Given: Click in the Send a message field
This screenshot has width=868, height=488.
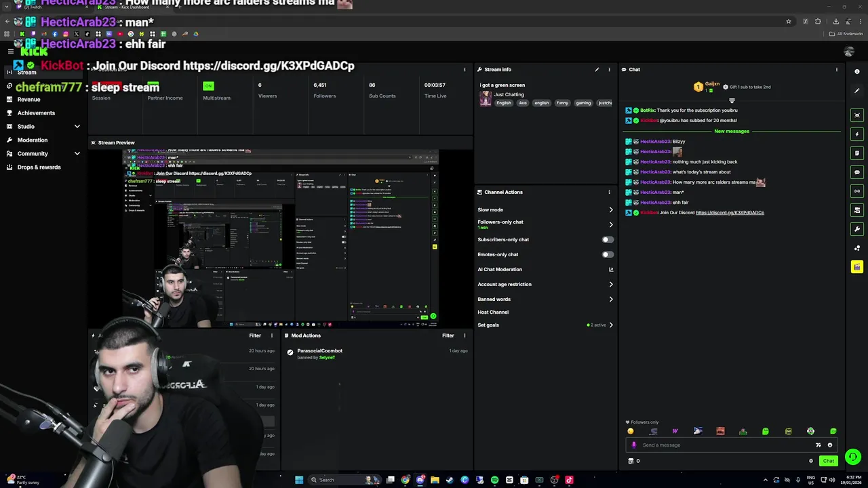Looking at the screenshot, I should pos(726,445).
